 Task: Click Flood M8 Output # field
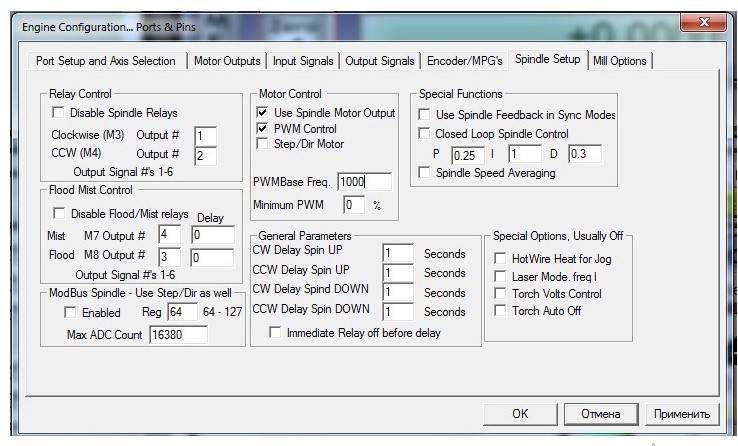point(169,257)
